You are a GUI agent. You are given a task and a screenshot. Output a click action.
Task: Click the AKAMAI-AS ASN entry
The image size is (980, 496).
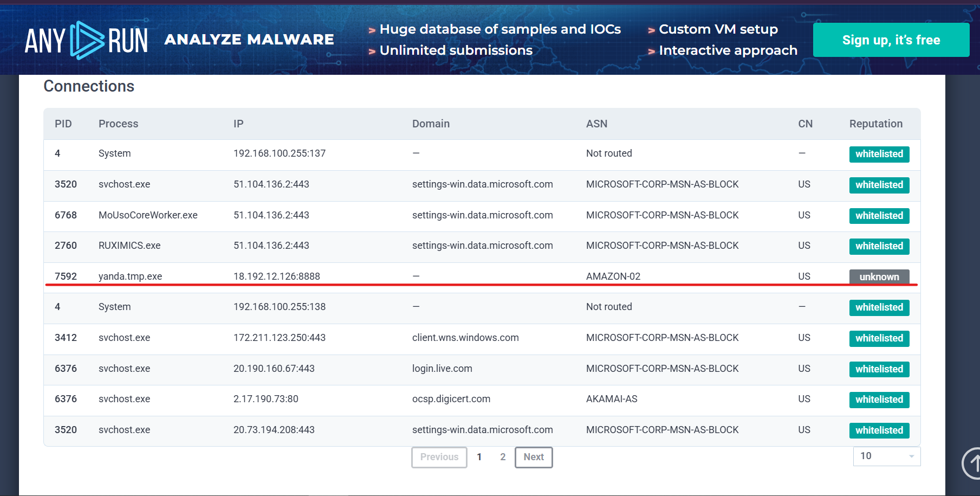tap(612, 399)
